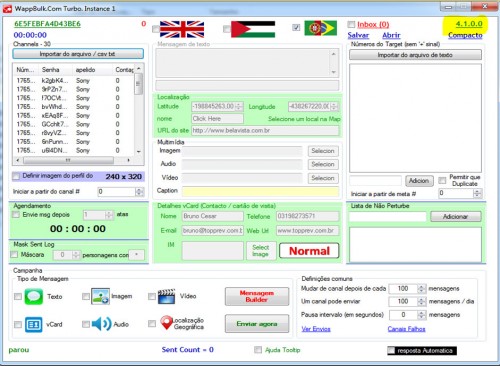Image resolution: width=500 pixels, height=366 pixels.
Task: Click the 6E5FEBFA4D43BE6 key link
Action: tap(47, 24)
